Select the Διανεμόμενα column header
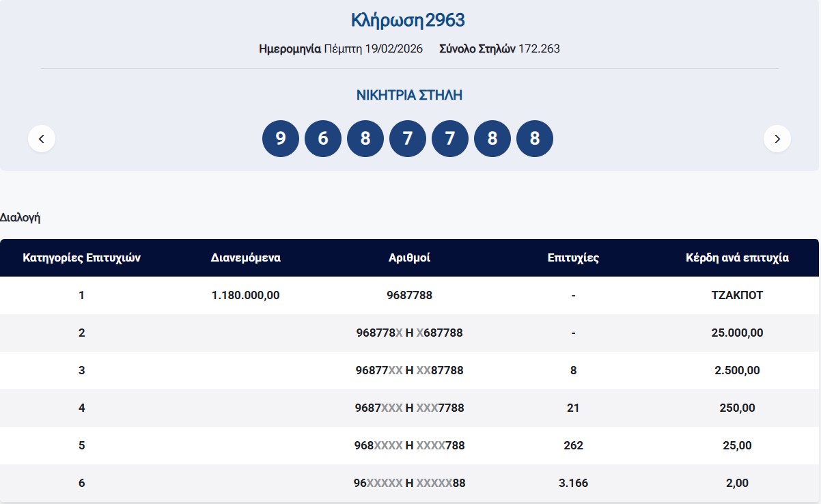The height and width of the screenshot is (504, 821). [246, 258]
